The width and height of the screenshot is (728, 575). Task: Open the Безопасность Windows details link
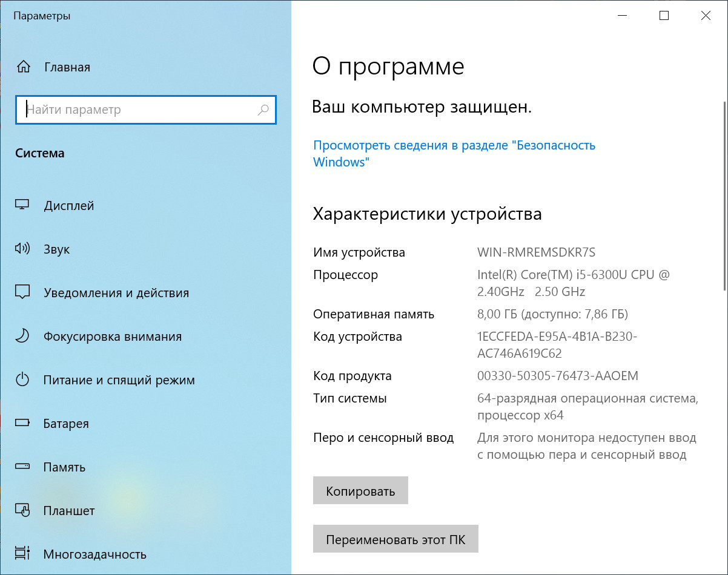click(454, 154)
